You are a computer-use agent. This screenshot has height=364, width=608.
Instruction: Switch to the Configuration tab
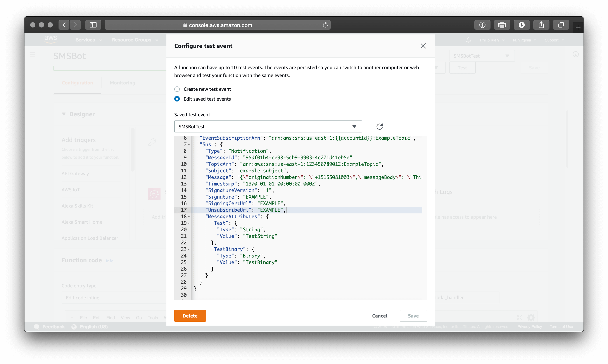77,83
